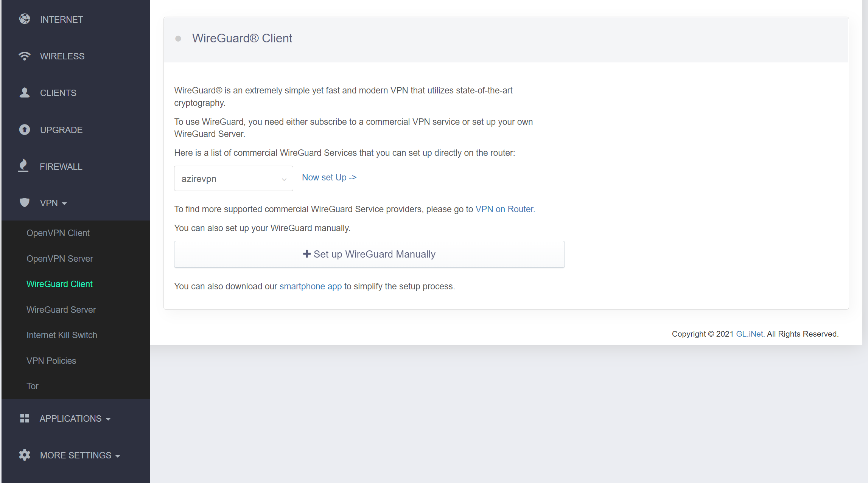Click the Wireless wifi icon
This screenshot has height=483, width=868.
(x=25, y=56)
